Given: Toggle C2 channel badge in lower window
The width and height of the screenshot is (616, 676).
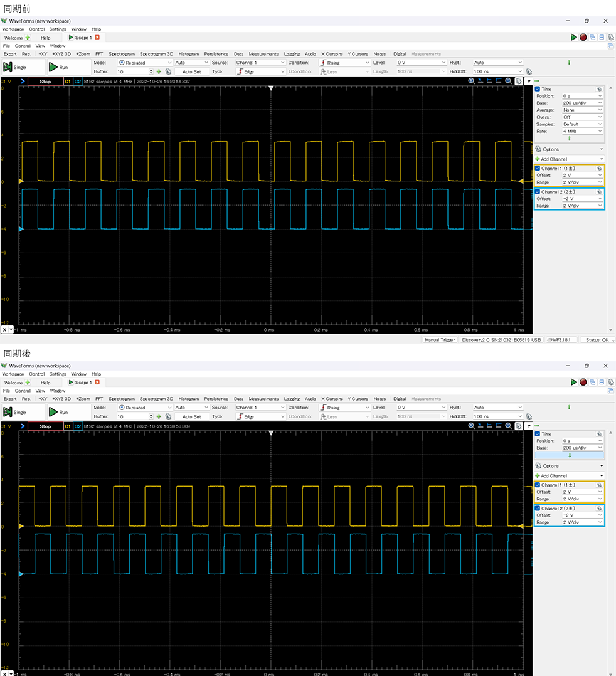Looking at the screenshot, I should 78,426.
